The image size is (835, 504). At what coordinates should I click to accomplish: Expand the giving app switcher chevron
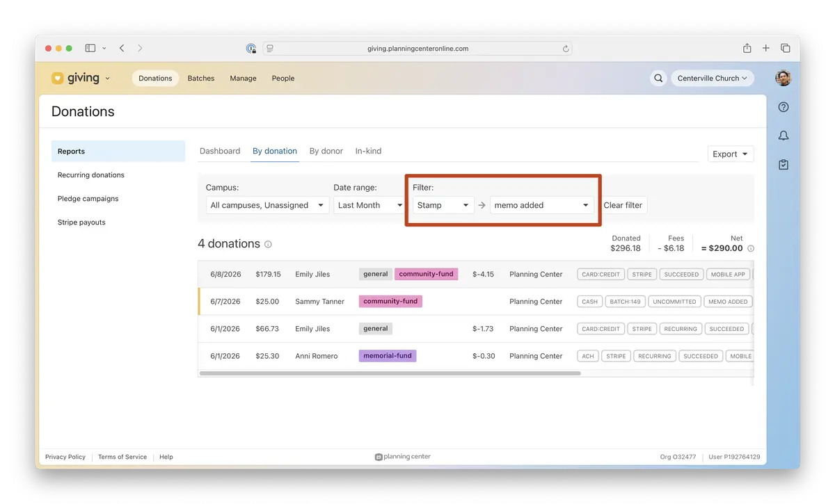[x=107, y=79]
